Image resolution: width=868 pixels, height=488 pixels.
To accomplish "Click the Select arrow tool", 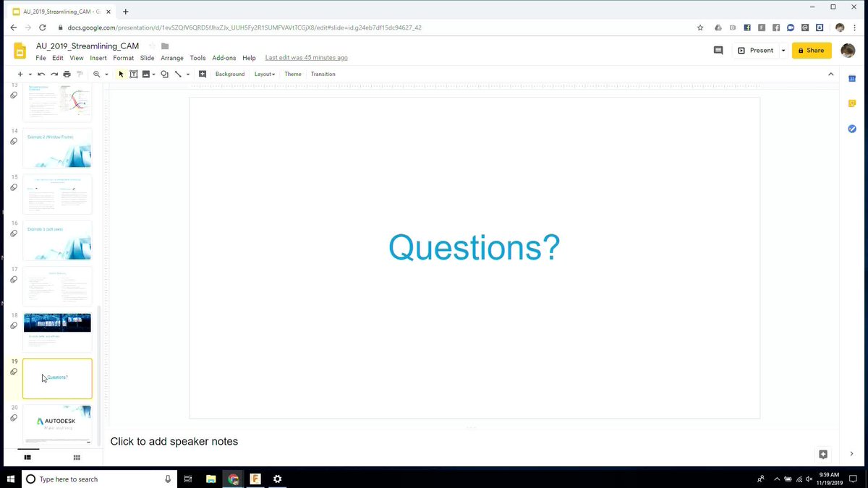I will 120,73.
